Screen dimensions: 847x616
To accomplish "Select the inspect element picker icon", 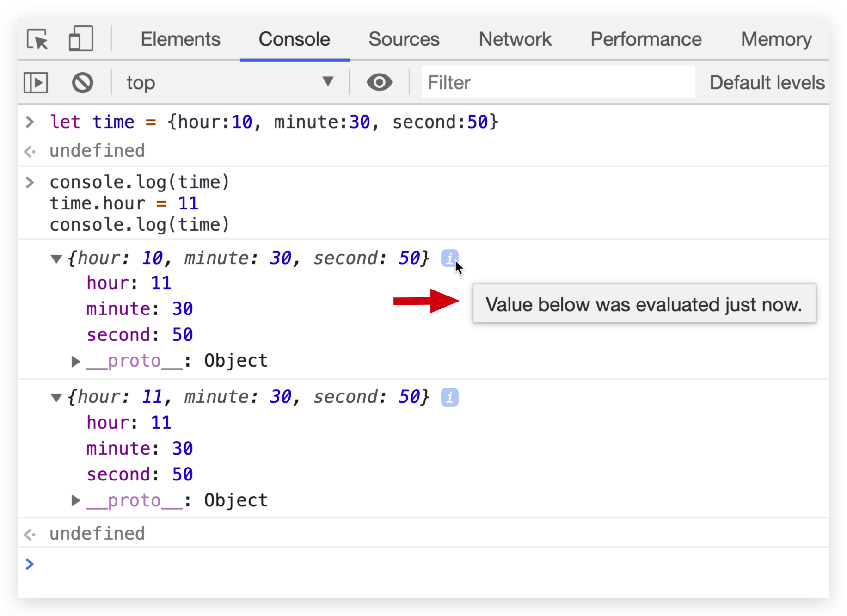I will pos(37,39).
